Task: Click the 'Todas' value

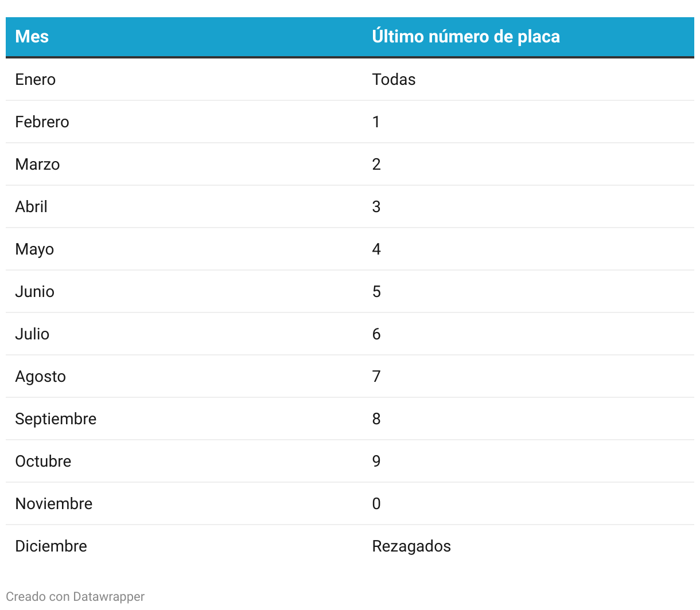Action: (x=394, y=79)
